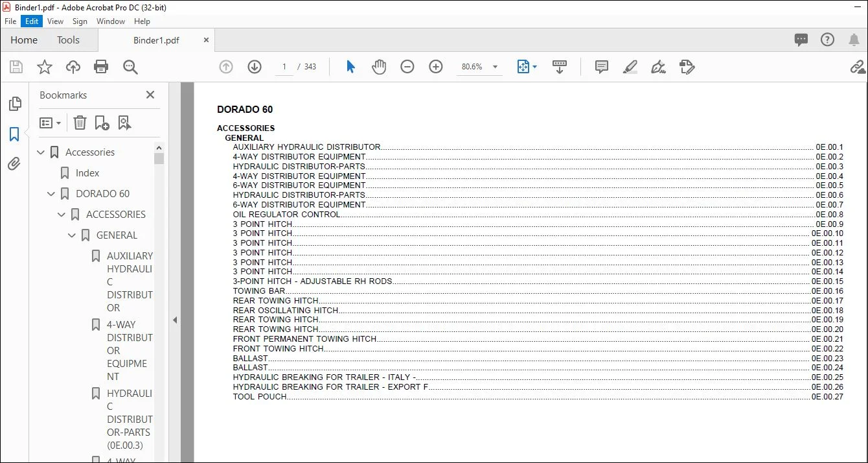Collapse the navigation pane with arrow

175,320
